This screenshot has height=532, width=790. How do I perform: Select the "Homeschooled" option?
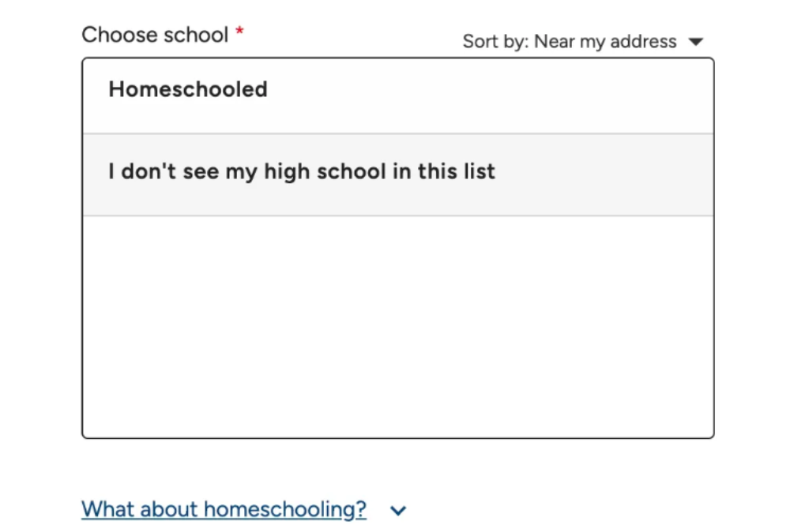[x=187, y=89]
